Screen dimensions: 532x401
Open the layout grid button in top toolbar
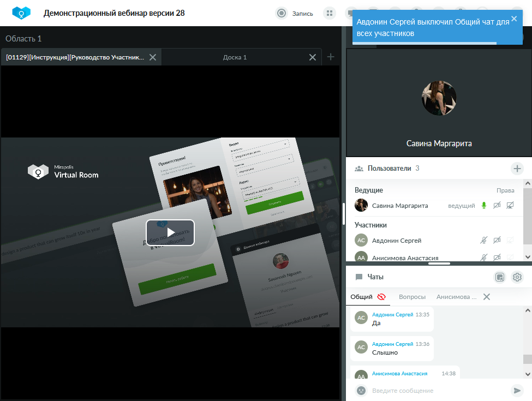tap(329, 13)
